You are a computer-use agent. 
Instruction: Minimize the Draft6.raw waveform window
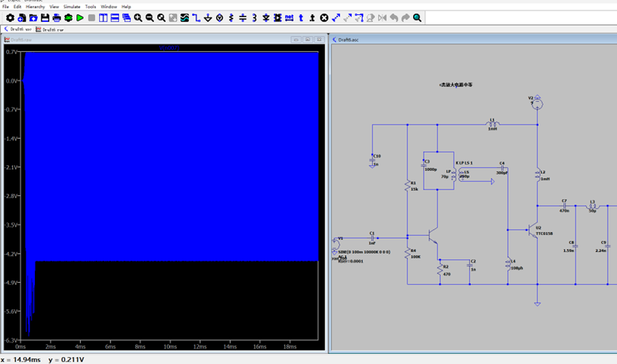pyautogui.click(x=296, y=39)
